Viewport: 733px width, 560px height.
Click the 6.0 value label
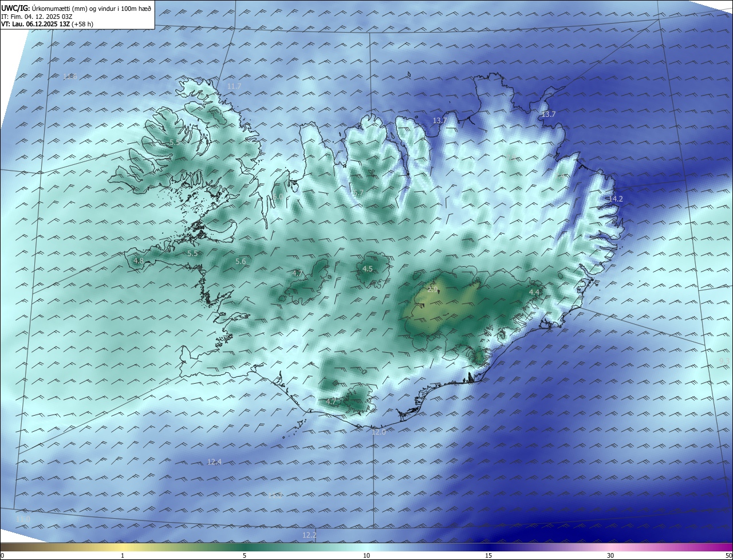(x=278, y=197)
